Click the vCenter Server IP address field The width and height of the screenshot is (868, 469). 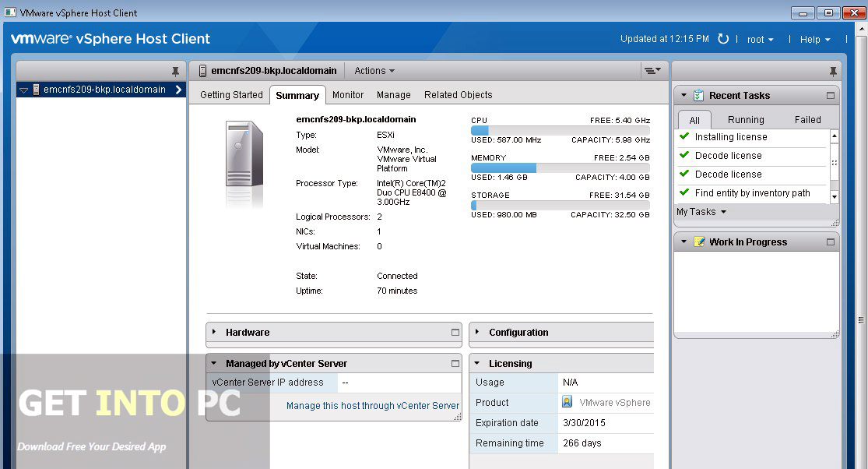tap(399, 383)
